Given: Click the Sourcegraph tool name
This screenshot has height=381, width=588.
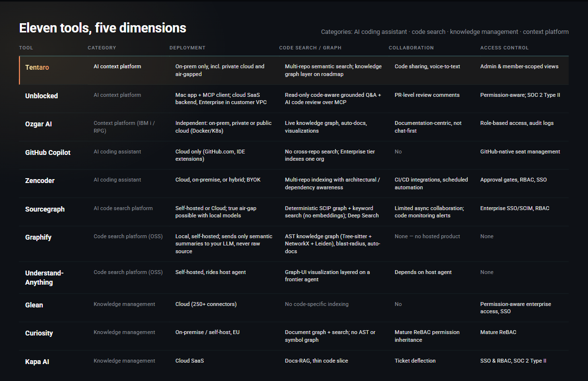Looking at the screenshot, I should click(x=45, y=209).
